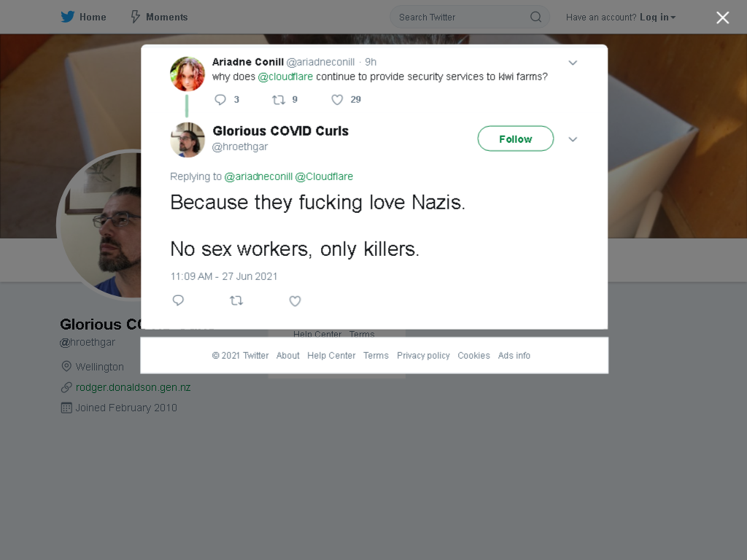Open the Log in dropdown
Image resolution: width=747 pixels, height=560 pixels.
tap(657, 17)
